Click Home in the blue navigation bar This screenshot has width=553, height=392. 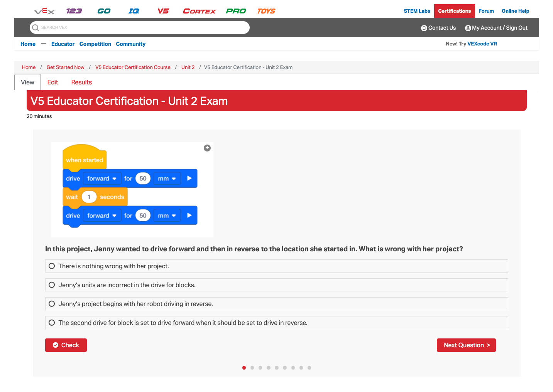(x=28, y=44)
